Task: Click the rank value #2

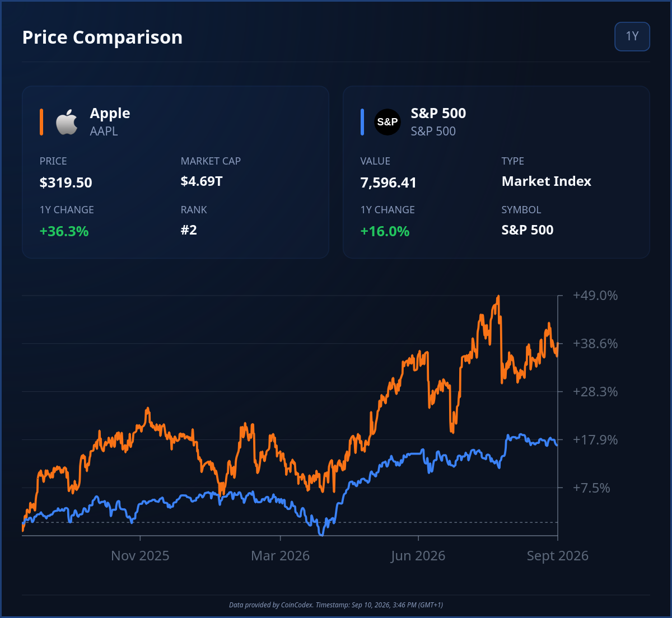Action: [189, 230]
